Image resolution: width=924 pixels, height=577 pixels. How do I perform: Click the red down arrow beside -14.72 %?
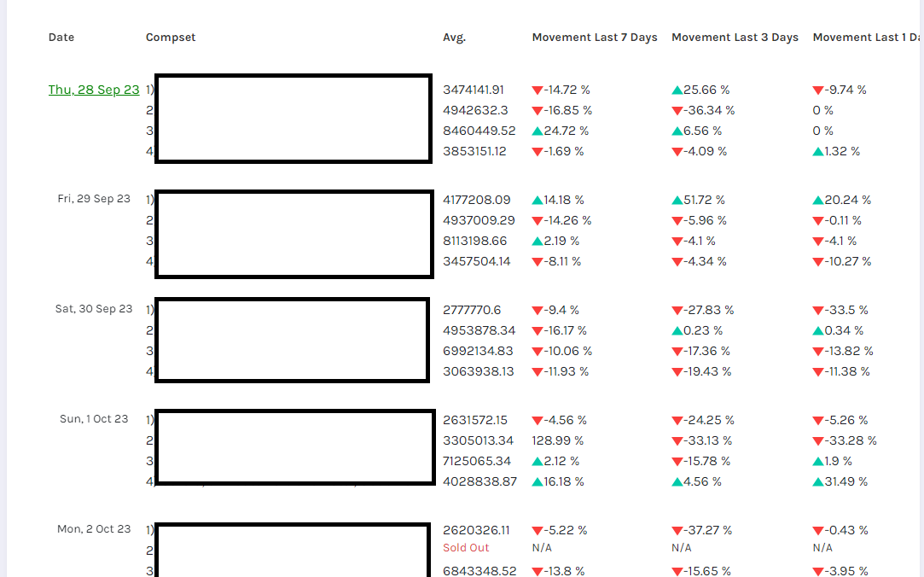click(537, 90)
